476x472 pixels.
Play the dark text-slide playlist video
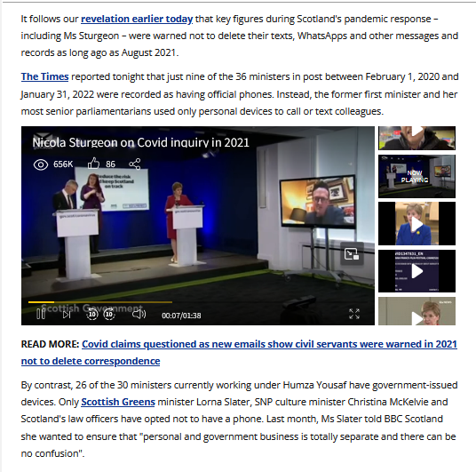coord(416,271)
